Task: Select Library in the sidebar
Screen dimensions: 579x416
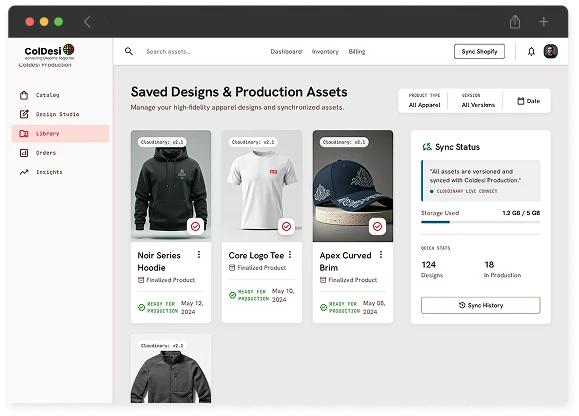Action: tap(61, 134)
